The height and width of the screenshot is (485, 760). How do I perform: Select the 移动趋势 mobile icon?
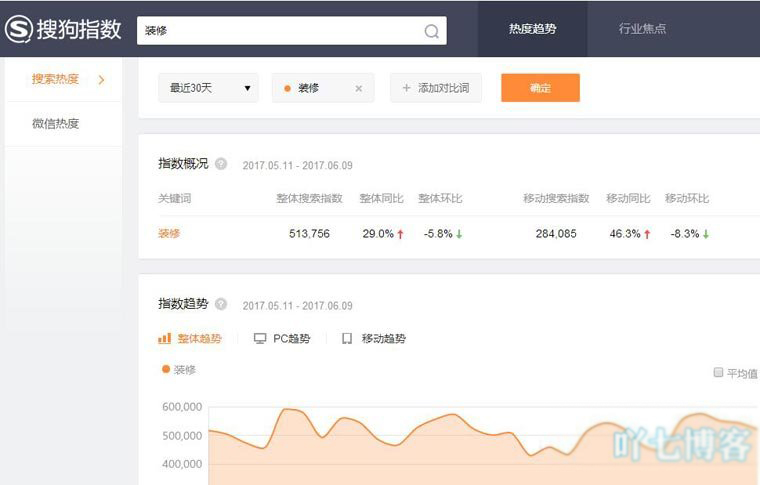pyautogui.click(x=347, y=339)
